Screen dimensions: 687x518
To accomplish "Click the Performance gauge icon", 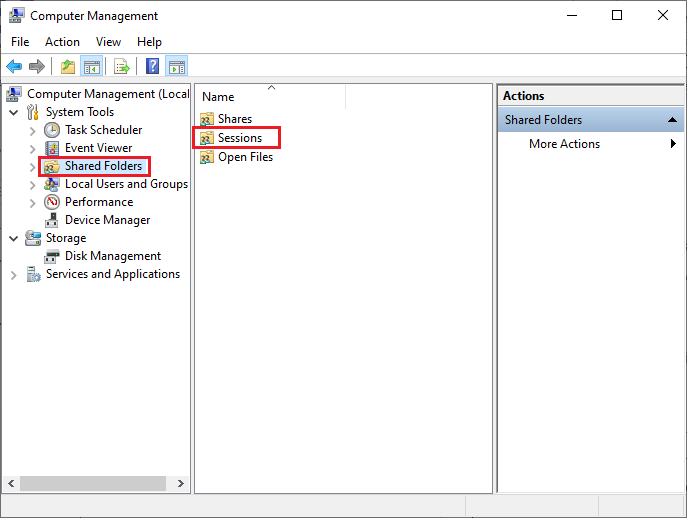I will coord(52,202).
